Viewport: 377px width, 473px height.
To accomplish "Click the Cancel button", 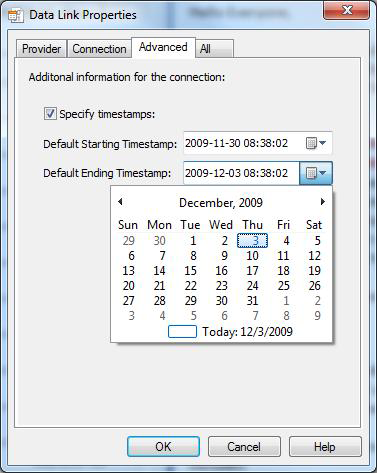I will [244, 446].
